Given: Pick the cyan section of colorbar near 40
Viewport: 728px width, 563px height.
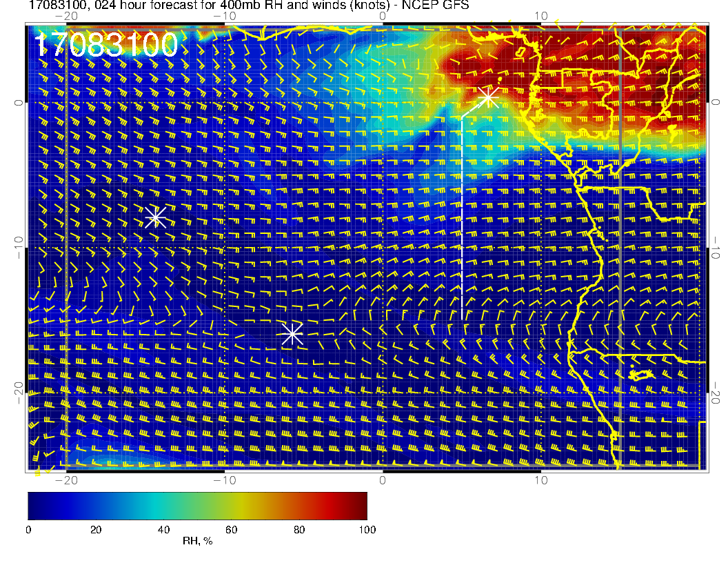Looking at the screenshot, I should coord(163,506).
